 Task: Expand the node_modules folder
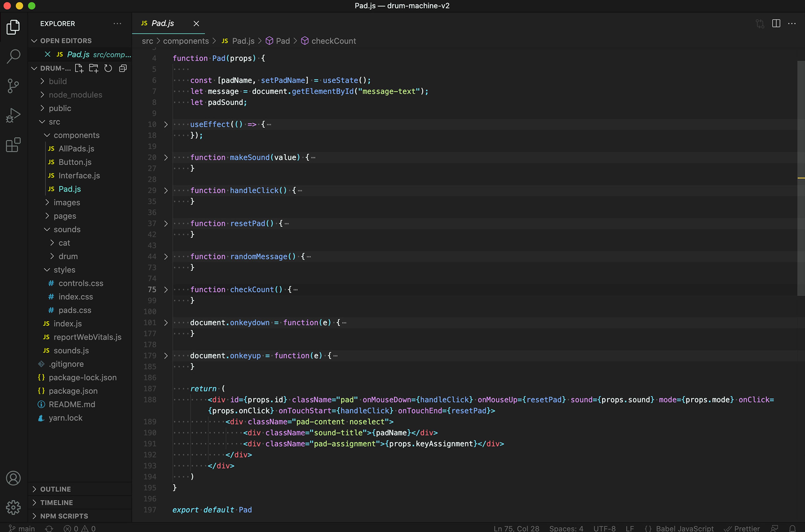point(75,95)
